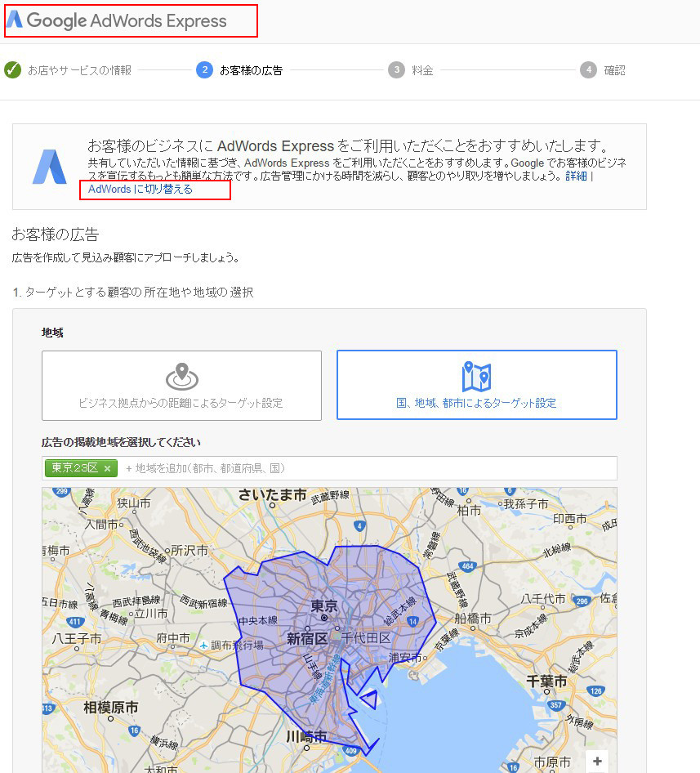The height and width of the screenshot is (773, 700).
Task: Click 船橋市 label on the map
Action: point(473,619)
